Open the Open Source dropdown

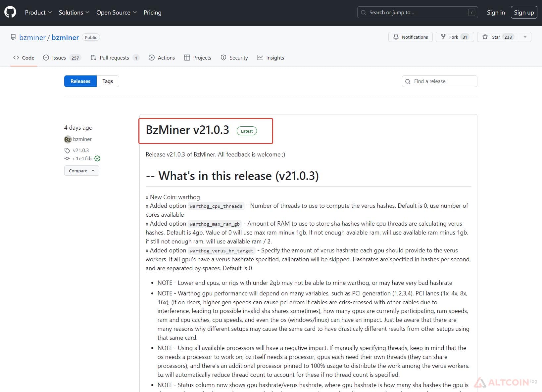coord(117,12)
